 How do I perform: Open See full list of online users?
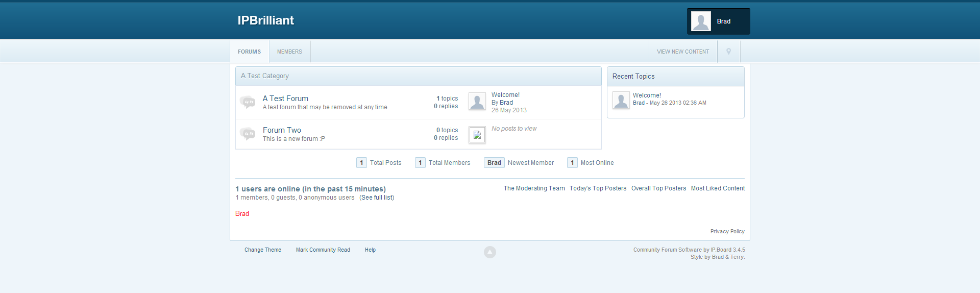click(x=377, y=198)
